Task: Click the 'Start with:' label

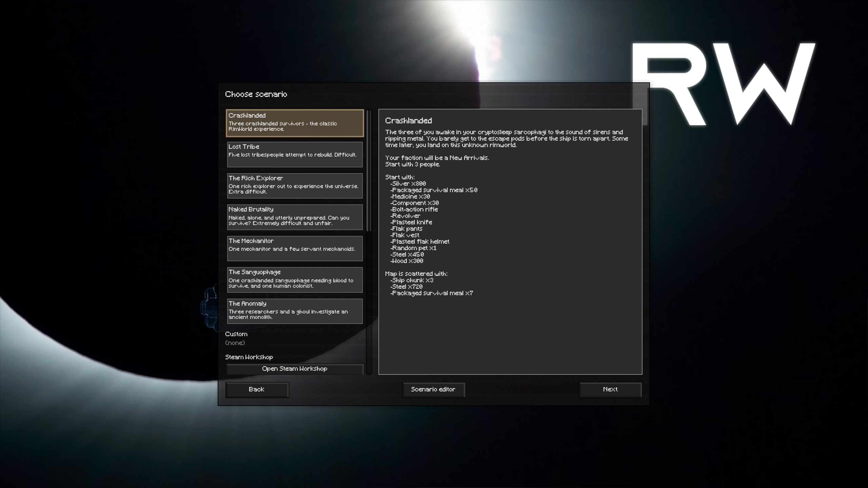Action: tap(400, 177)
